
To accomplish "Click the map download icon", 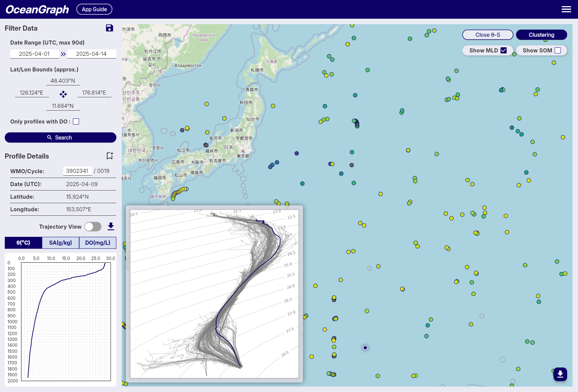I will click(x=560, y=374).
